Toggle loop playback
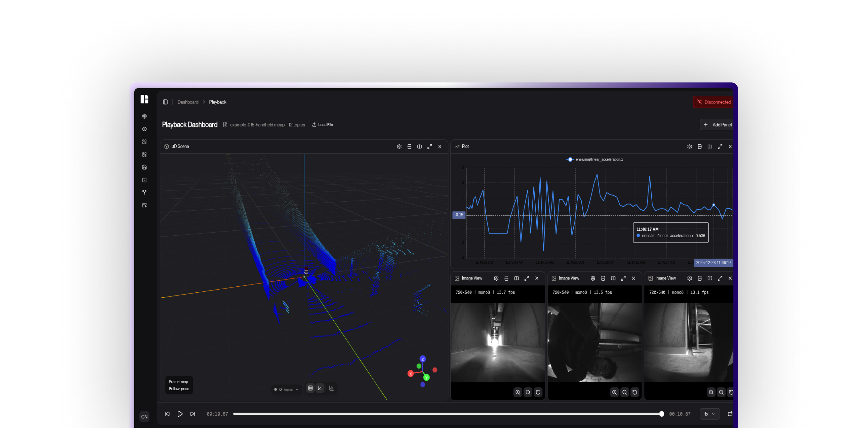Screen dimensions: 868x428 tap(730, 414)
